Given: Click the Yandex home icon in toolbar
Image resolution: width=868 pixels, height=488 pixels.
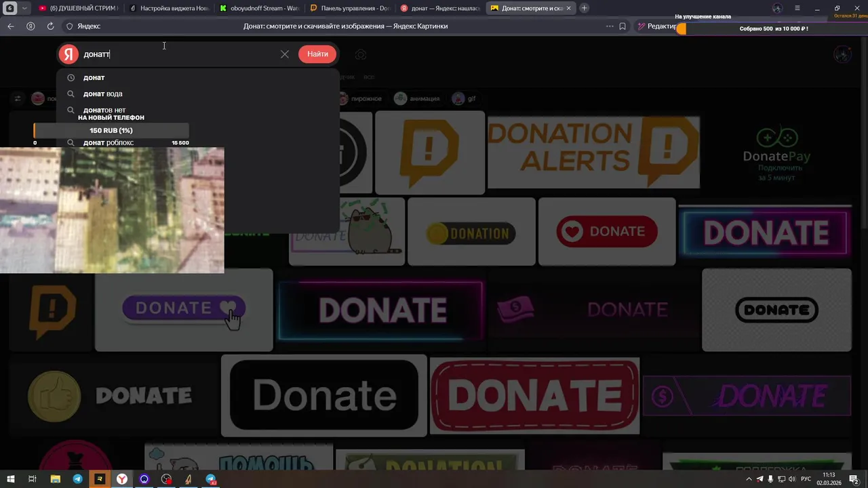Looking at the screenshot, I should coord(31,26).
